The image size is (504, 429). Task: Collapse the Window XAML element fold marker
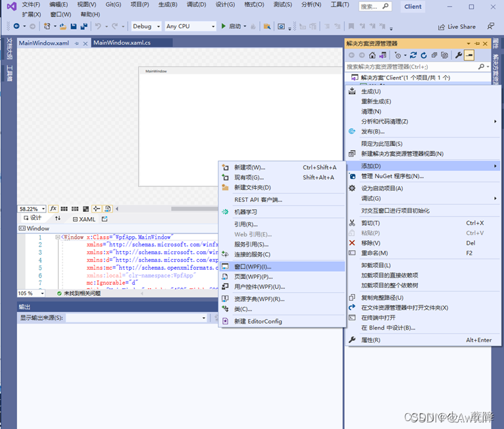(57, 237)
